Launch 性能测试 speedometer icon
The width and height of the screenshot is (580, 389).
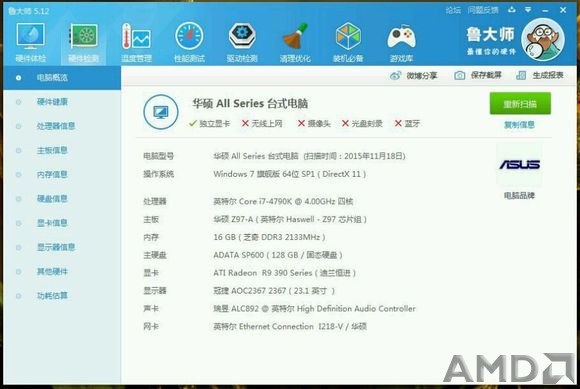tap(189, 36)
